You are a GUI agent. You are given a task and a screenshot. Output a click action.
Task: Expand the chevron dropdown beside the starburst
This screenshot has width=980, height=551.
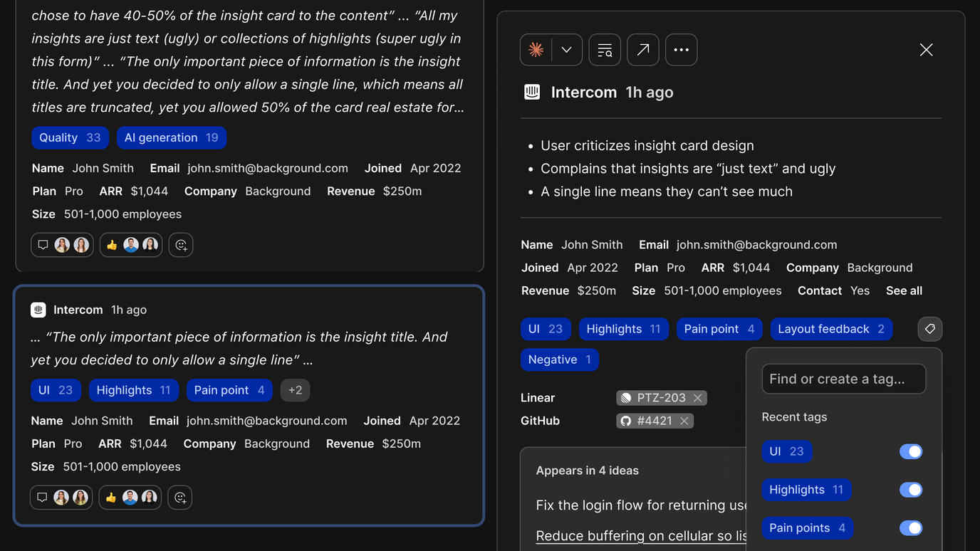567,50
